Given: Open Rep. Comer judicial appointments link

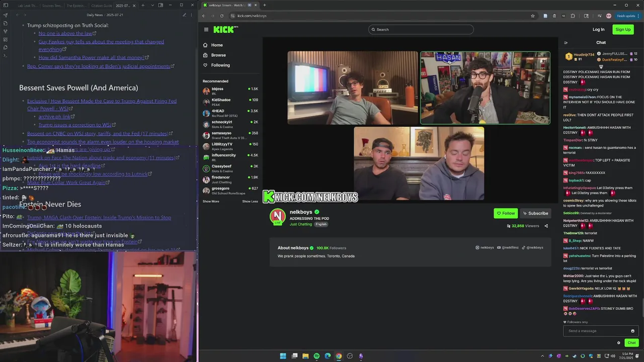Looking at the screenshot, I should [99, 66].
